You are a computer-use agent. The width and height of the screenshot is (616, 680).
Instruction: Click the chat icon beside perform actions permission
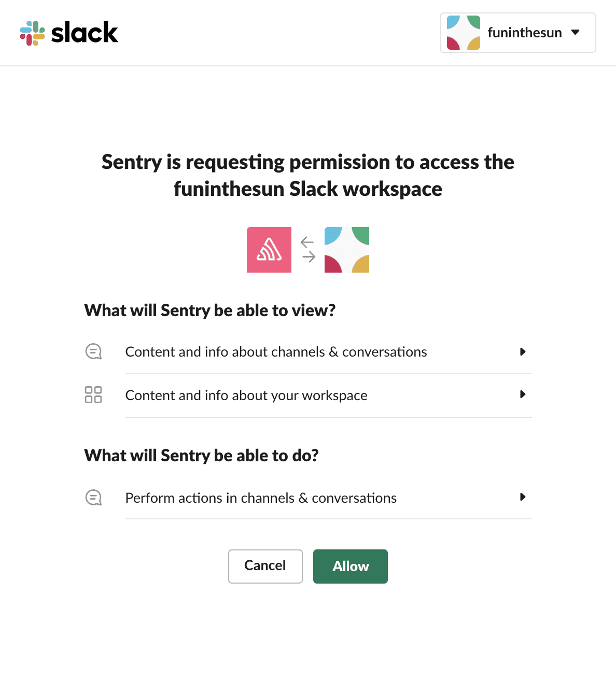93,498
